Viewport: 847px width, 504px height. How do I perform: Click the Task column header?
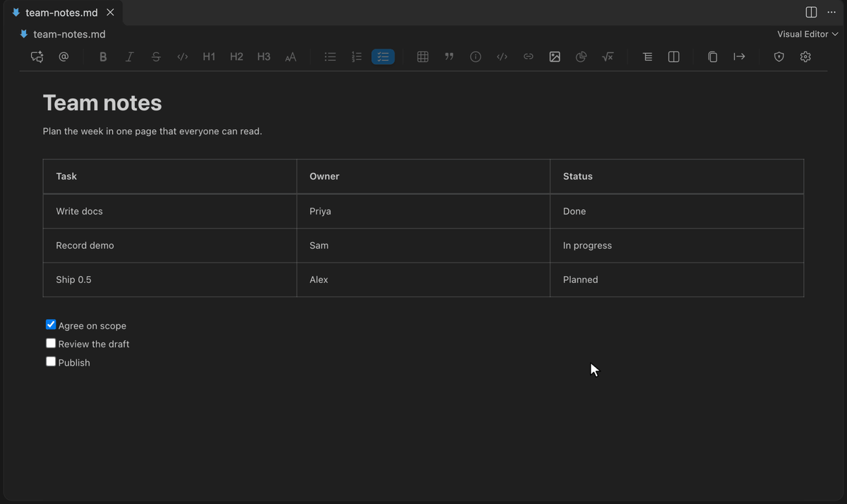tap(170, 176)
